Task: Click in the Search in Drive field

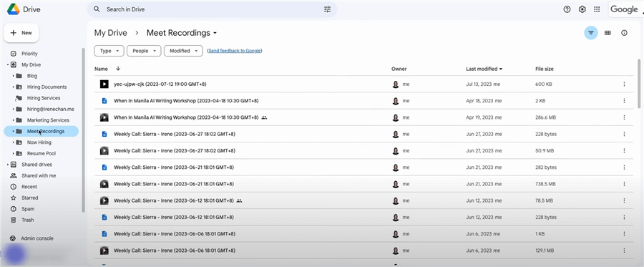Action: (212, 9)
